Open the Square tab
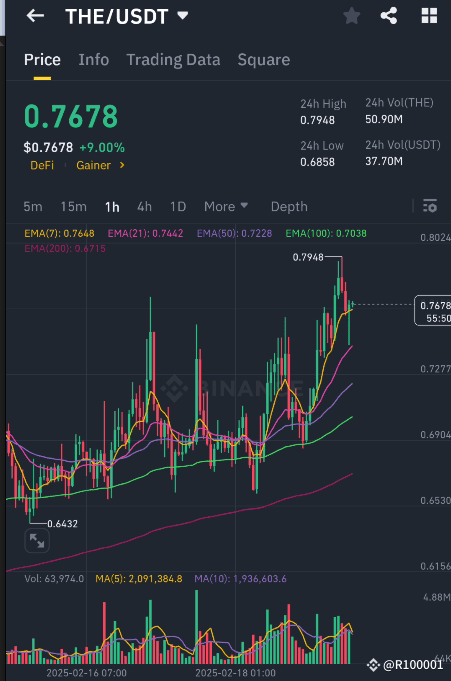Image resolution: width=451 pixels, height=681 pixels. 264,60
